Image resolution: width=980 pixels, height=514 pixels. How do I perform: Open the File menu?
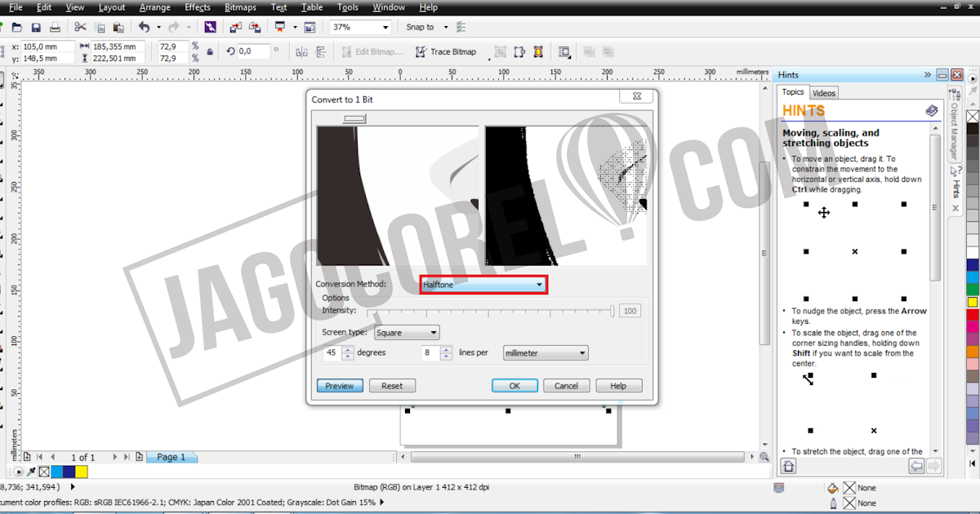pyautogui.click(x=16, y=7)
